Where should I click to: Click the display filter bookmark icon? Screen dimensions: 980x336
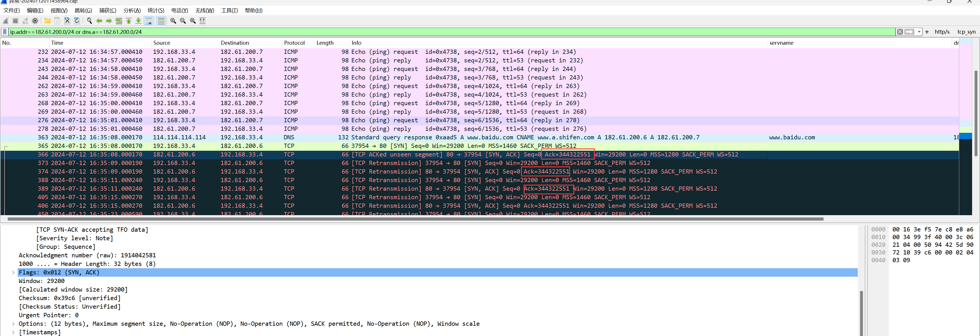5,32
